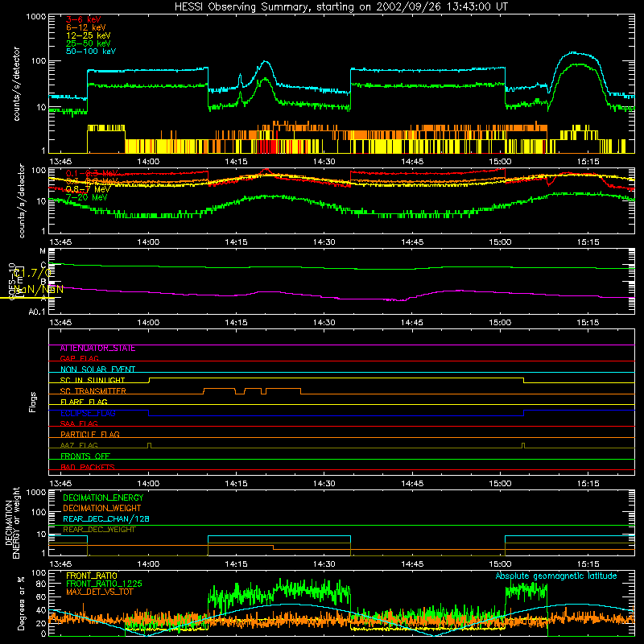Select the REAR_DEC_WEIGHT legend label
Image resolution: width=644 pixels, height=644 pixels.
99,530
